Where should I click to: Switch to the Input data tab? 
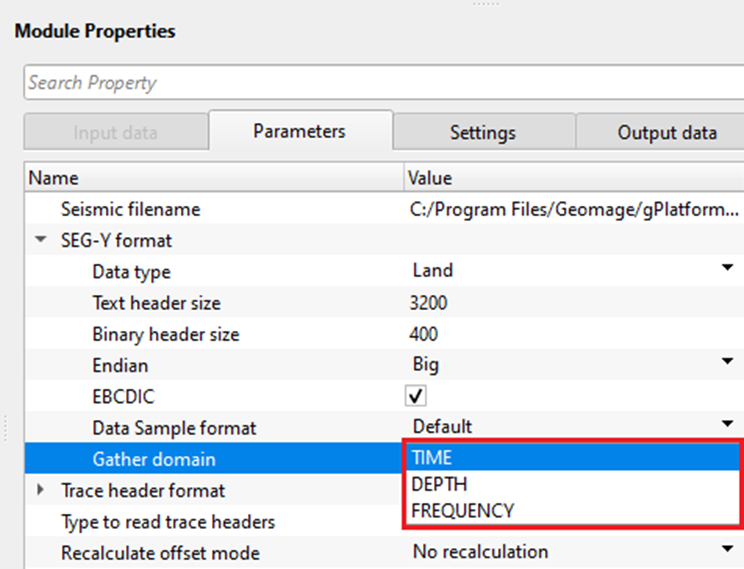pos(115,132)
